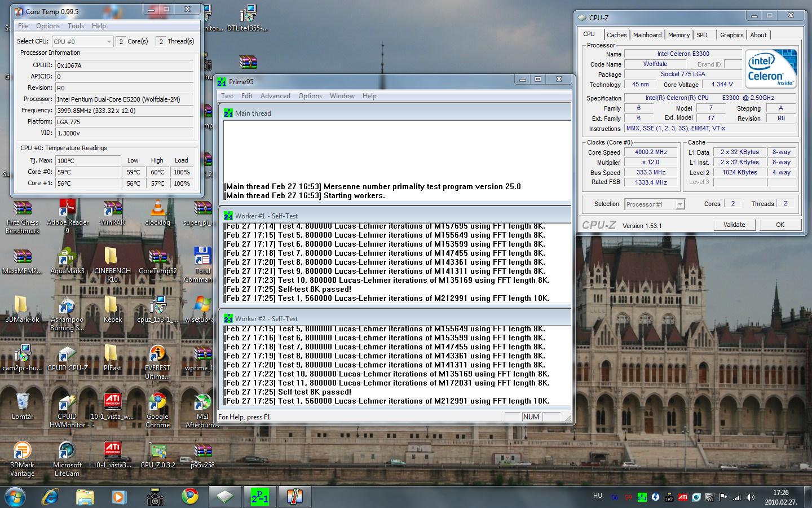Switch to the Memory tab in CPU-Z
812x508 pixels.
point(679,35)
